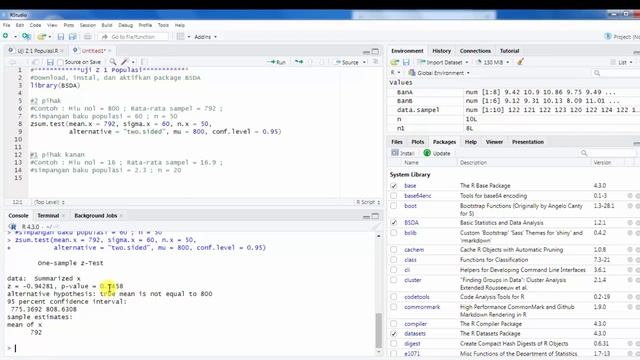Save all open documents
Image resolution: width=640 pixels, height=360 pixels.
pyautogui.click(x=73, y=37)
